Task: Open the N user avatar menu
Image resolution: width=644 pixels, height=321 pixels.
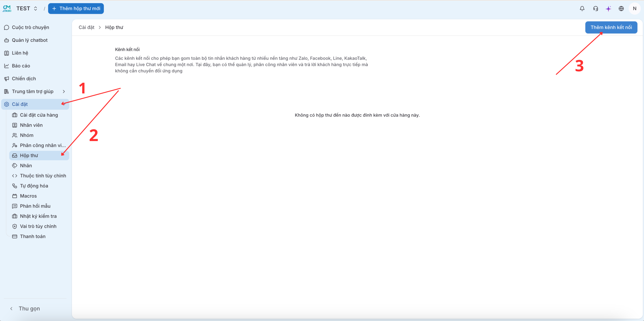Action: point(635,8)
